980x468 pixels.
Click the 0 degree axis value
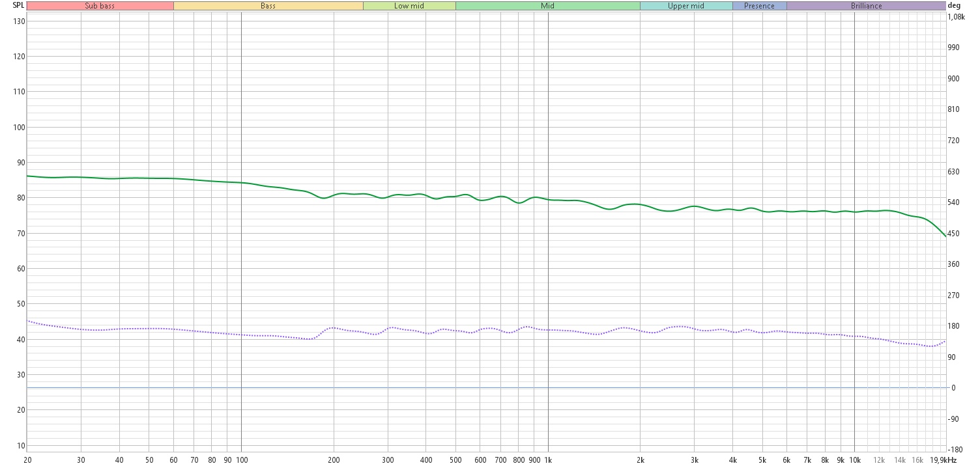coord(953,388)
